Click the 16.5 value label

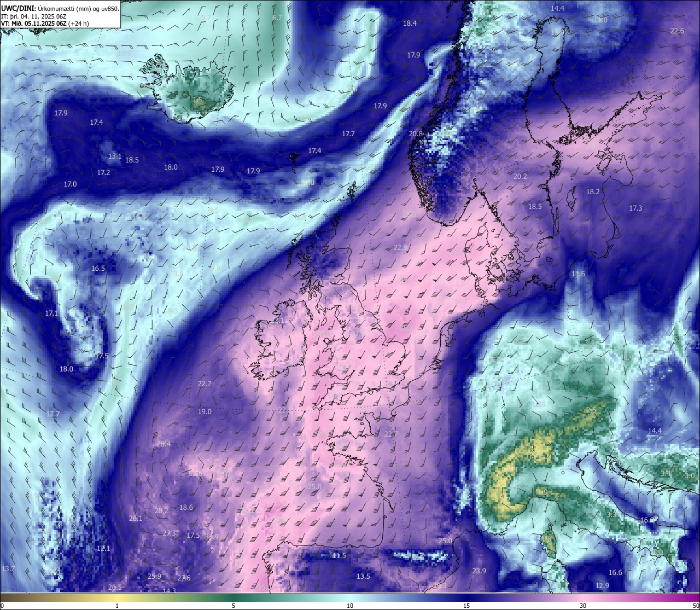[98, 268]
